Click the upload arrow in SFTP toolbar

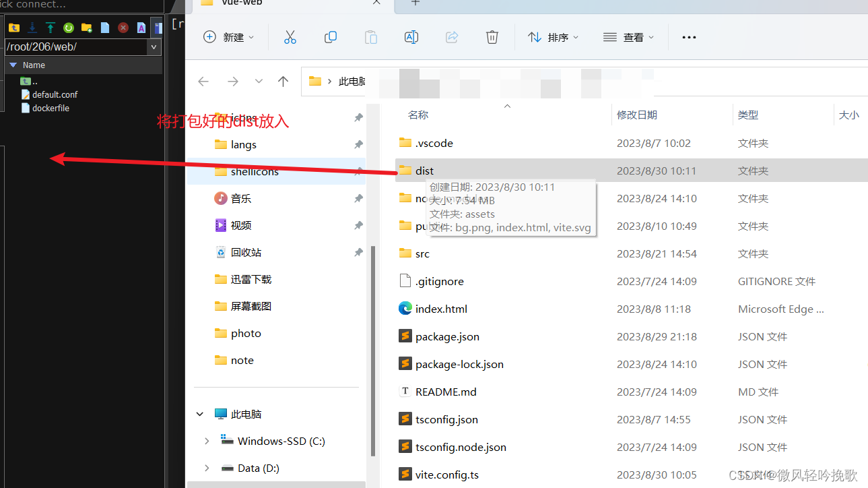pos(50,28)
